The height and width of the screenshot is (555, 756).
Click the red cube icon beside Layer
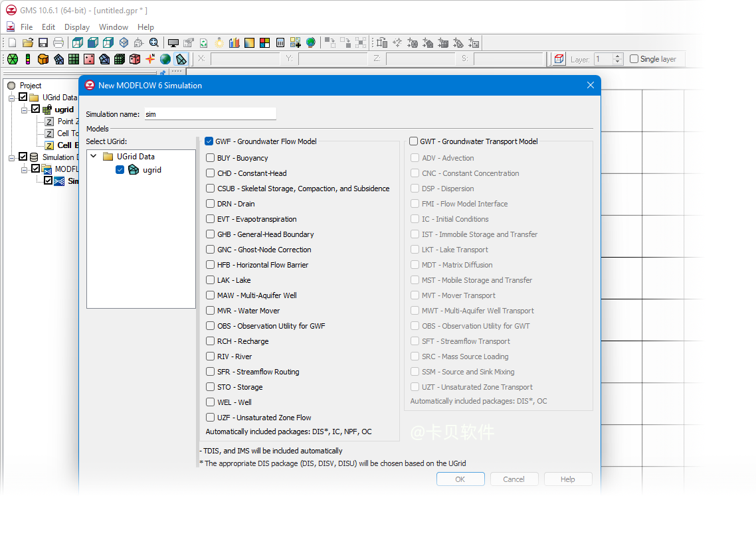(559, 59)
